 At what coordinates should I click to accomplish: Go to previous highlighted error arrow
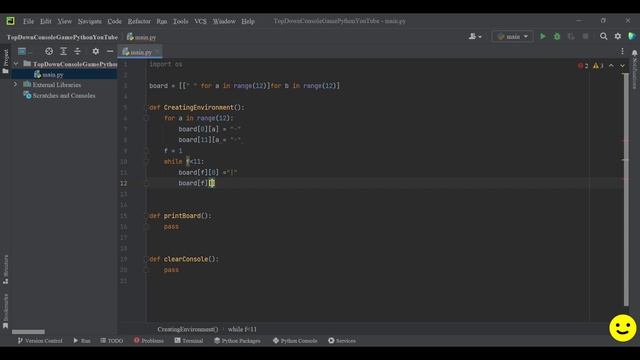611,66
